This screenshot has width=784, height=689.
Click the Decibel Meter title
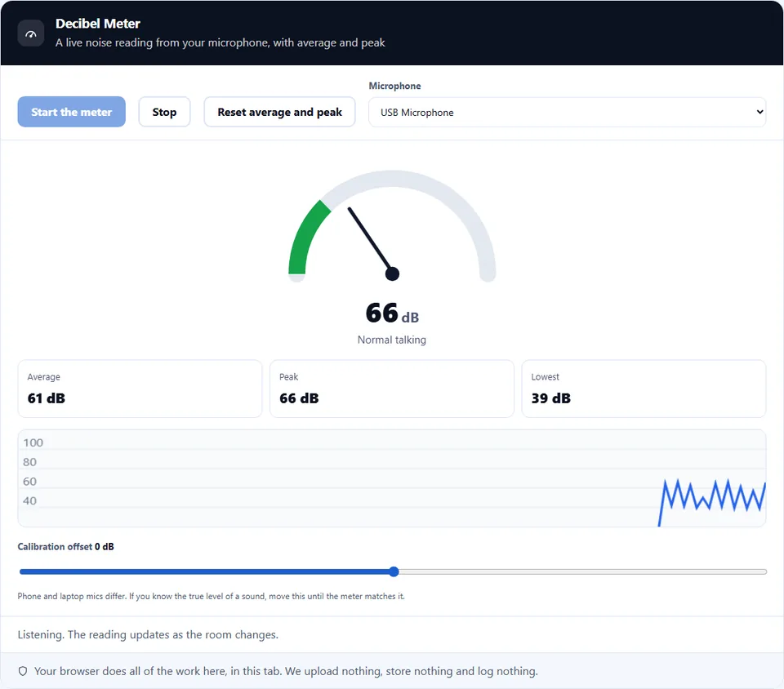coord(98,24)
